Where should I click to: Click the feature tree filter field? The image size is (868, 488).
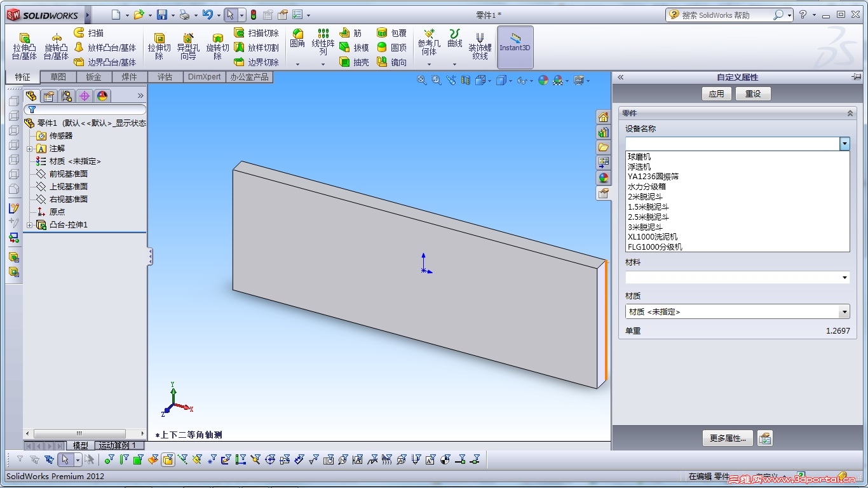pos(85,109)
